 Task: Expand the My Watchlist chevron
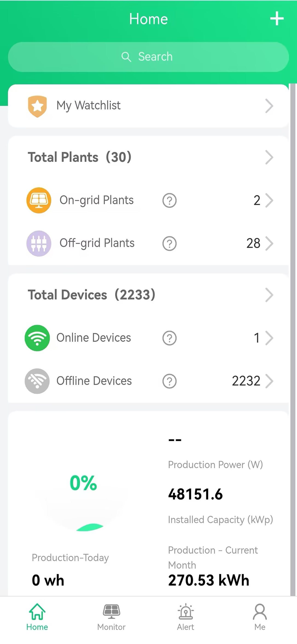tap(269, 106)
